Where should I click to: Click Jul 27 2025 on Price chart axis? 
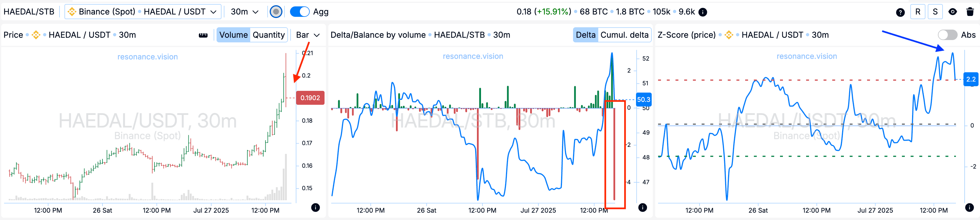coord(211,210)
